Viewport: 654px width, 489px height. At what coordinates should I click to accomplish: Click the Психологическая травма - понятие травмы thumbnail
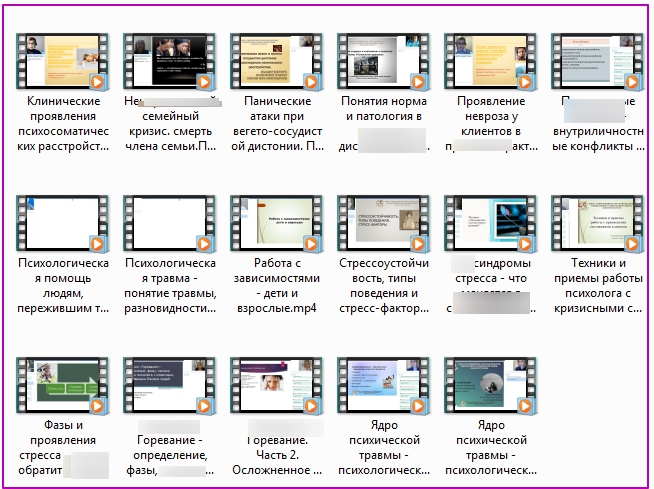pyautogui.click(x=168, y=224)
